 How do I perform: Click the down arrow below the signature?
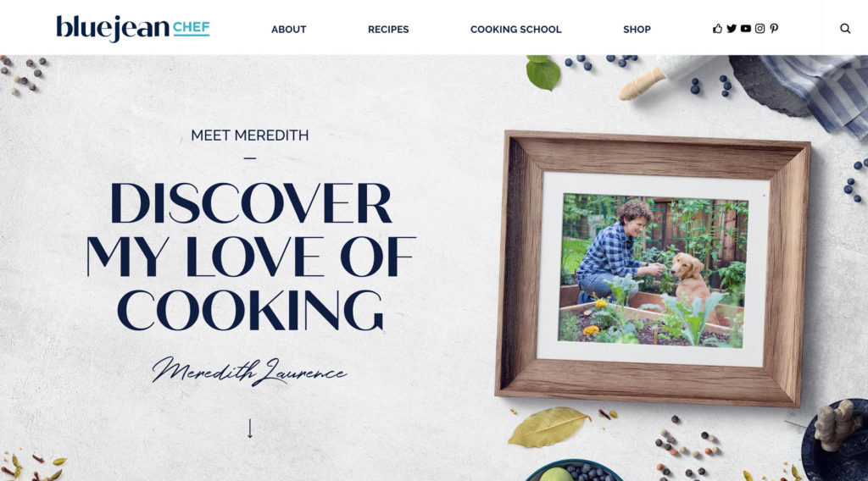coord(250,428)
